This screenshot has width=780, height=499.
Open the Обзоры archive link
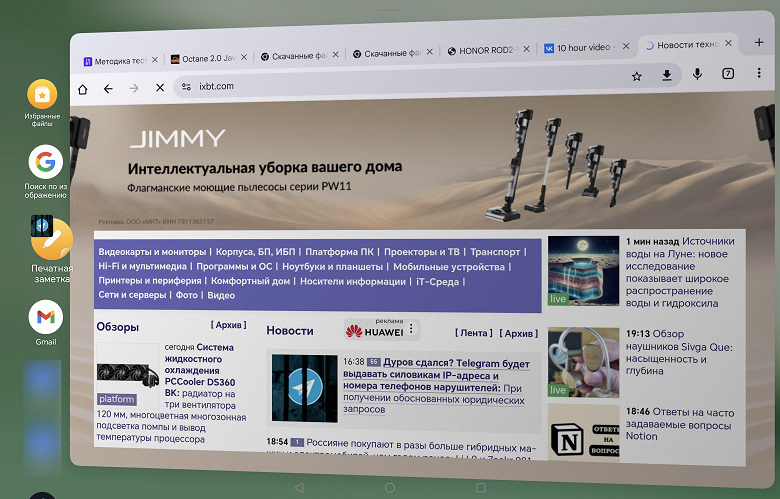pyautogui.click(x=228, y=325)
